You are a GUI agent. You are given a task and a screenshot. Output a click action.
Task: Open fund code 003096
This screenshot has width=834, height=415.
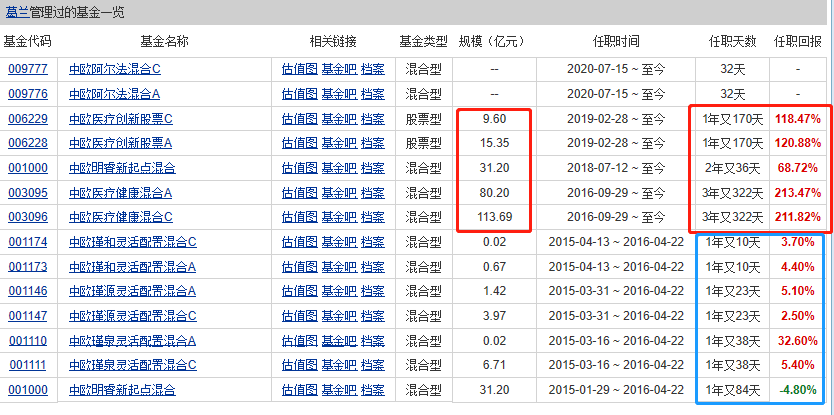[28, 217]
